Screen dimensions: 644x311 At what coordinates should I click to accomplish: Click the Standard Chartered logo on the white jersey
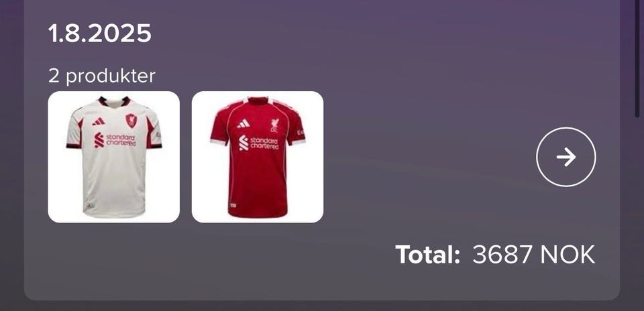(x=115, y=140)
